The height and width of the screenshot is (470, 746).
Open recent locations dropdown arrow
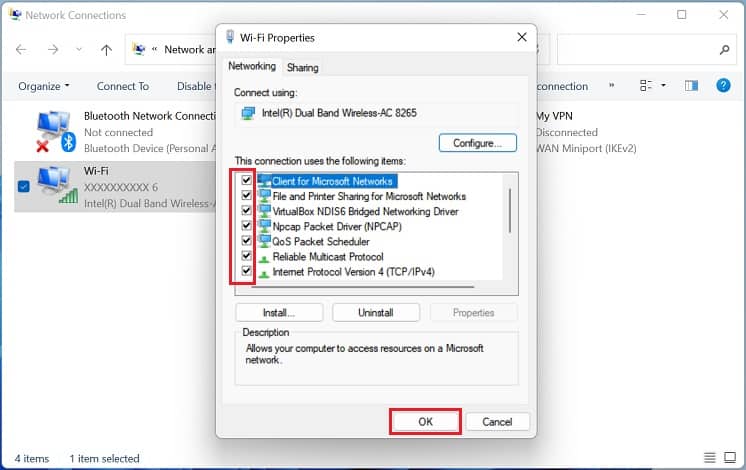(79, 49)
